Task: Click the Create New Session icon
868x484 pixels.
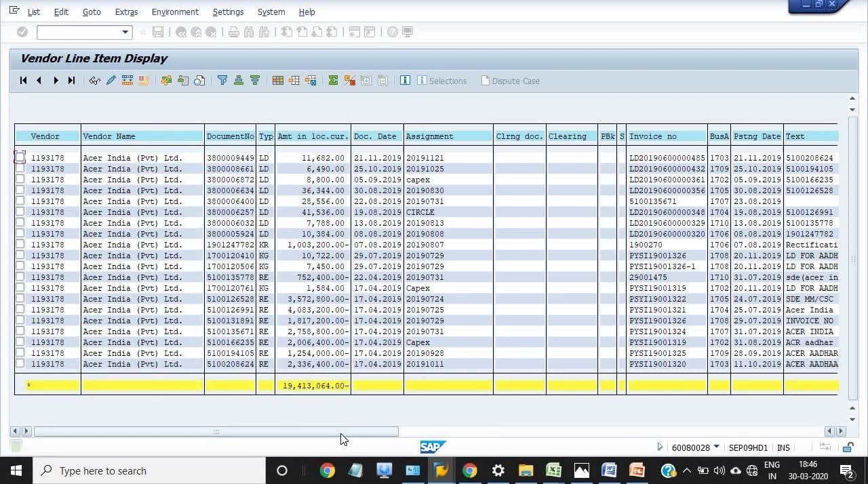Action: [x=355, y=32]
